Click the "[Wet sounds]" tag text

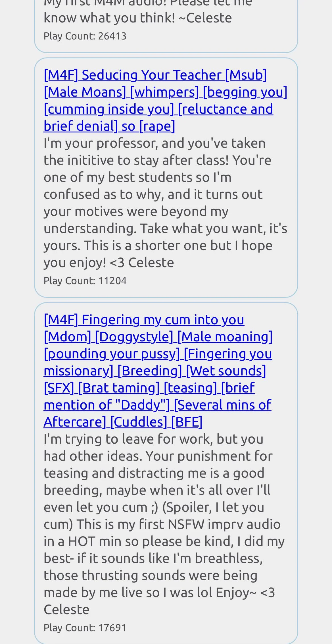226,371
